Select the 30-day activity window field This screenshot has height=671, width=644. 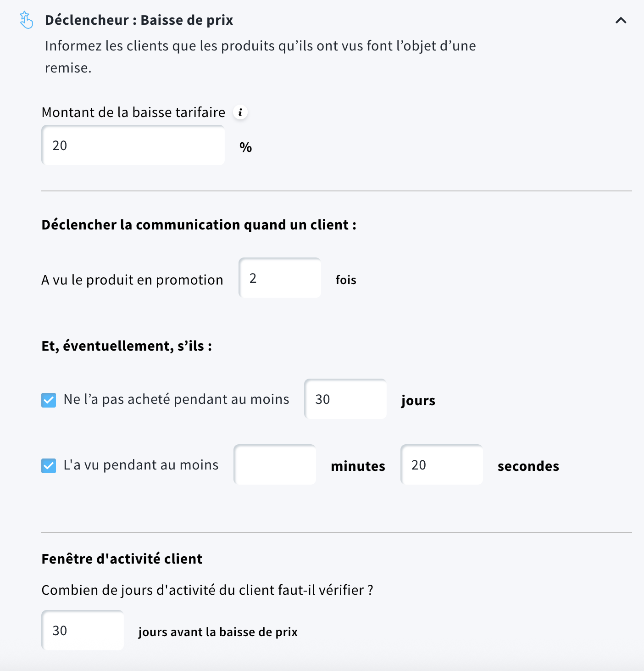tap(82, 630)
